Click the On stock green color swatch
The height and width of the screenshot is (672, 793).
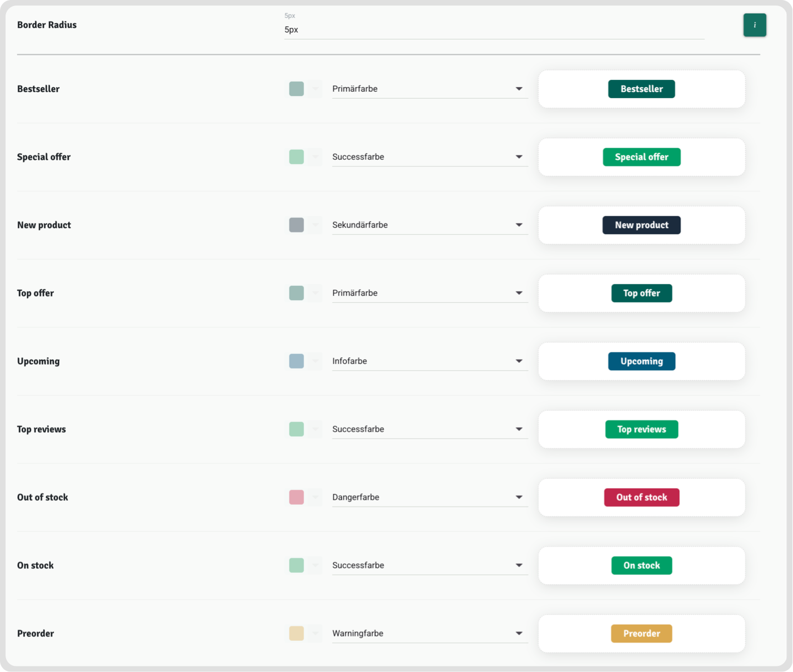[297, 565]
